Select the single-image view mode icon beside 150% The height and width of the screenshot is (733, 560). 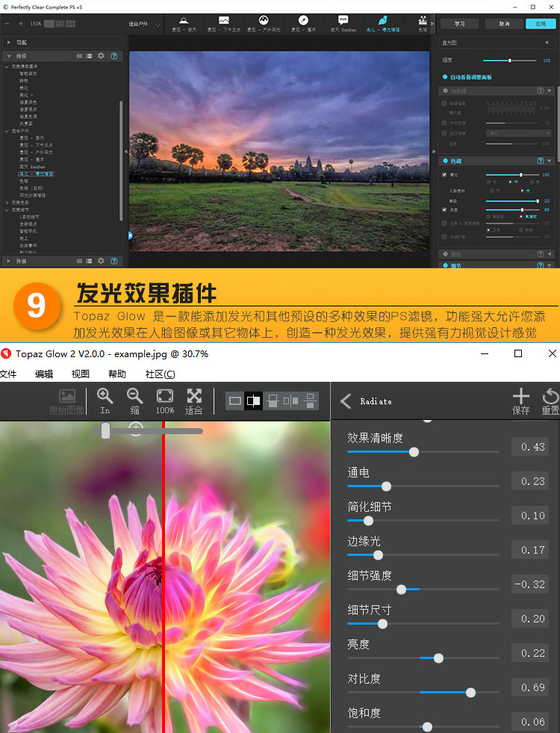point(49,23)
